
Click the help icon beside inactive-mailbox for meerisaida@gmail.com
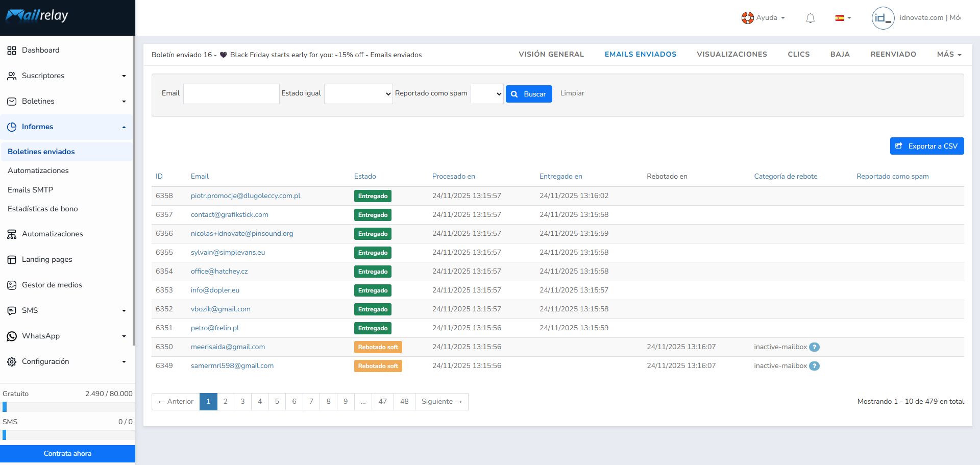coord(815,347)
